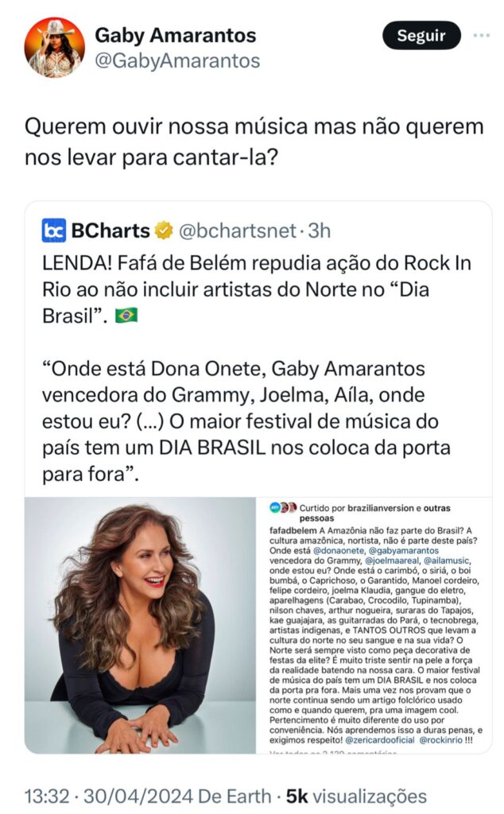This screenshot has width=504, height=814.
Task: Click the 3h timestamp on quoted post
Action: point(320,231)
